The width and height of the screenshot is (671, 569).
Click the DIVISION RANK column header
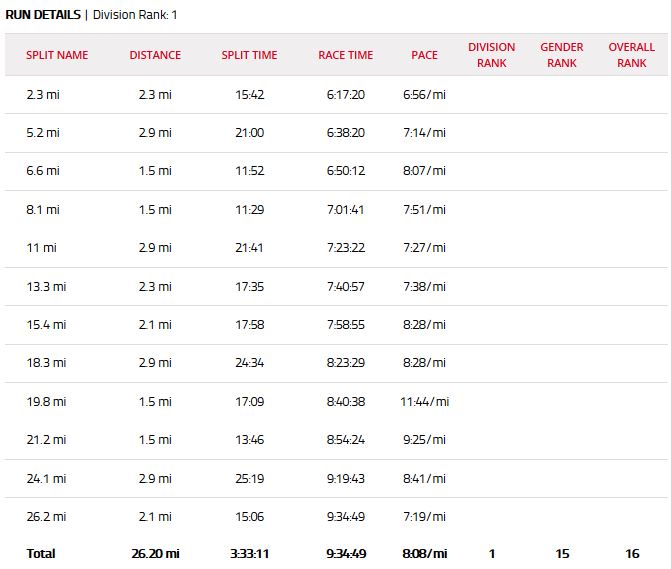coord(492,55)
